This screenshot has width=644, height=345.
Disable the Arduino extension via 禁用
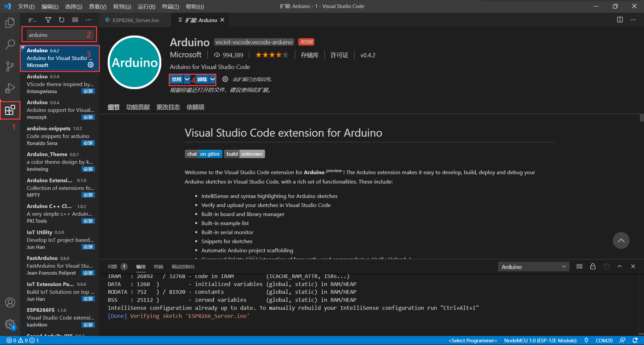pyautogui.click(x=176, y=79)
